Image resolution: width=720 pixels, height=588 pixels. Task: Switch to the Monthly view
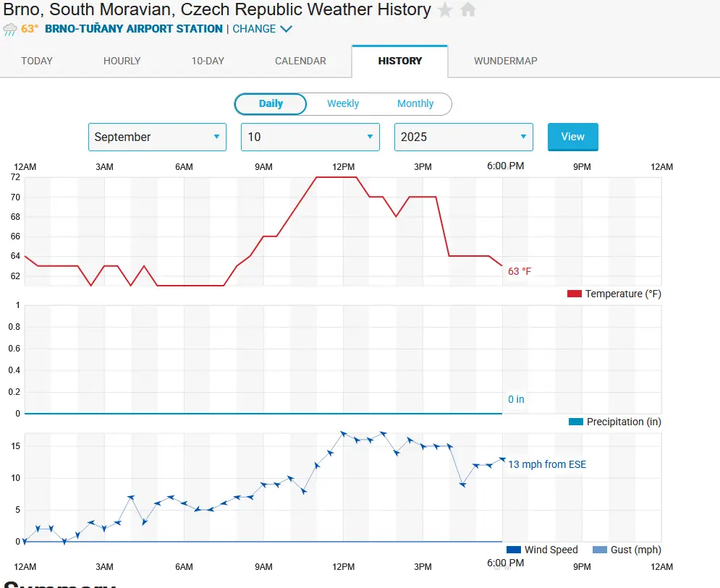tap(415, 103)
